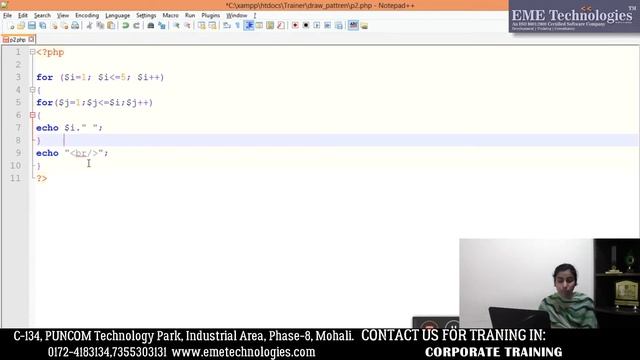Toggle synchronize vertical scrolling icon
The image size is (640, 360).
click(202, 26)
